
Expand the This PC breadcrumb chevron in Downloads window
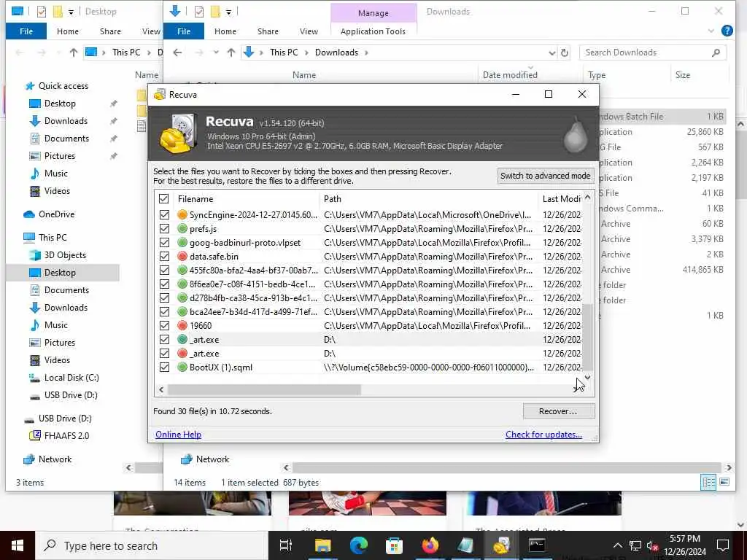click(x=307, y=52)
